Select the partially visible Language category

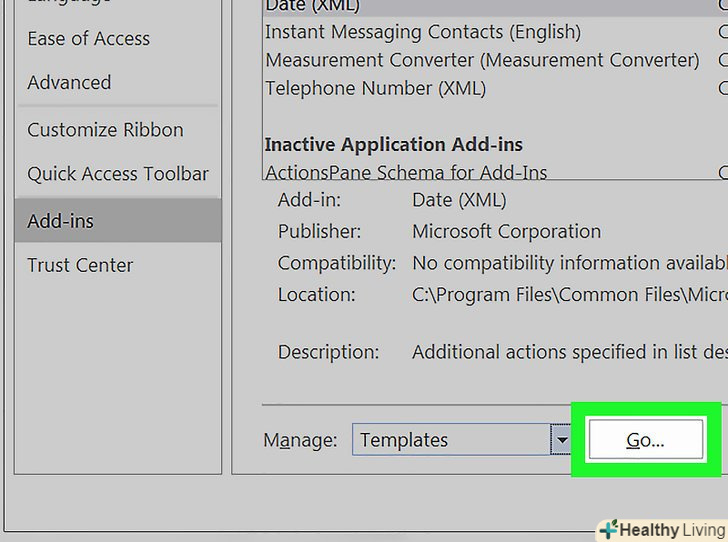(x=69, y=3)
